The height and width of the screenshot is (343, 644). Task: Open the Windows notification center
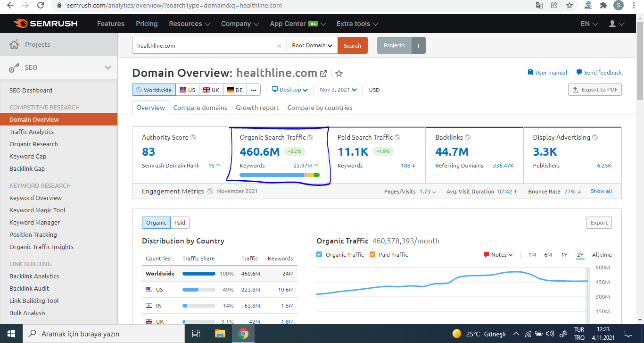pos(628,334)
